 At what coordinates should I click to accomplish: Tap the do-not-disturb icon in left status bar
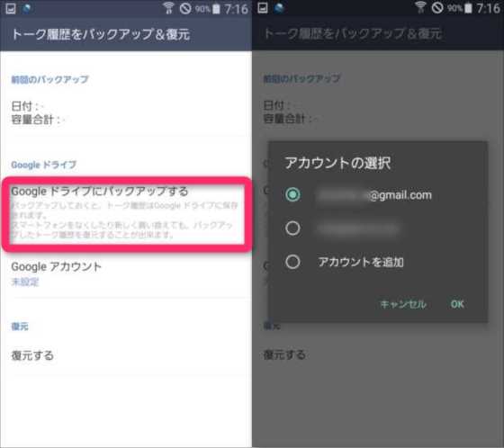coord(185,8)
